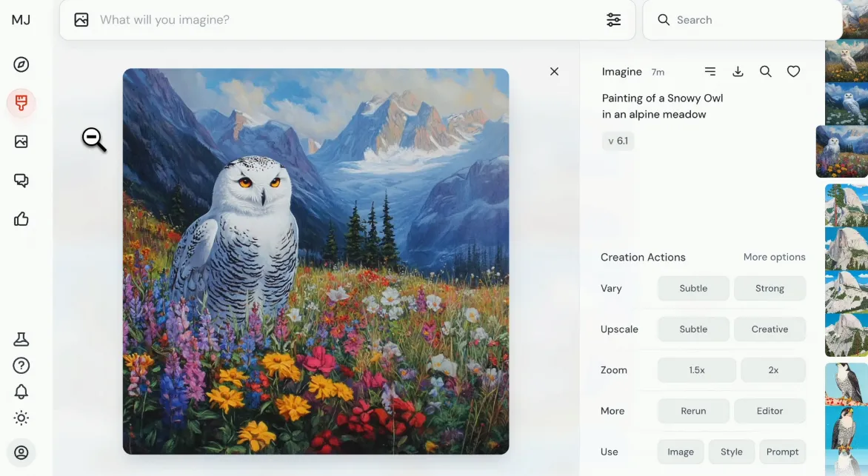This screenshot has width=868, height=476.
Task: Click the Vary Strong button
Action: tap(769, 289)
